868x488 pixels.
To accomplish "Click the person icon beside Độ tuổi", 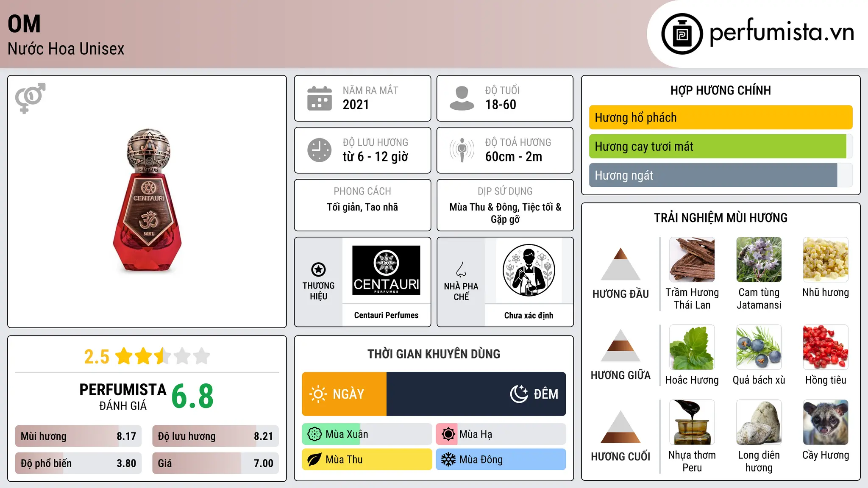I will pos(462,98).
